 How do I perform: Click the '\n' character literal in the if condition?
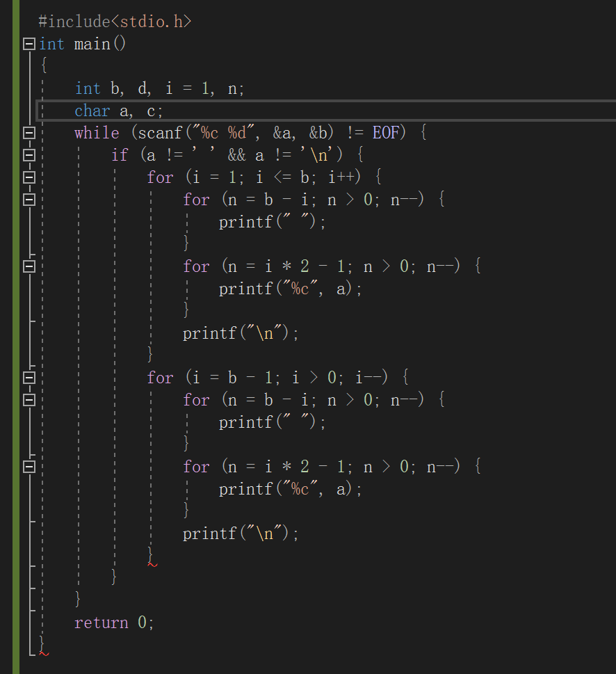pyautogui.click(x=316, y=154)
